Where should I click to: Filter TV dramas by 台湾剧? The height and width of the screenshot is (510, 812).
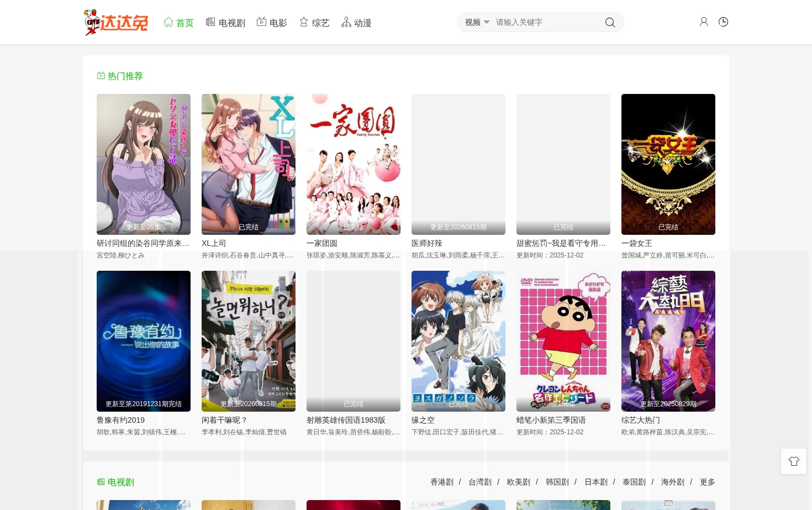tap(480, 482)
